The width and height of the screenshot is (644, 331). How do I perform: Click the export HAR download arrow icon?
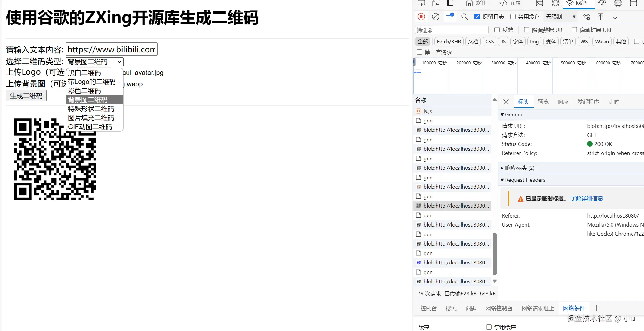tap(615, 17)
